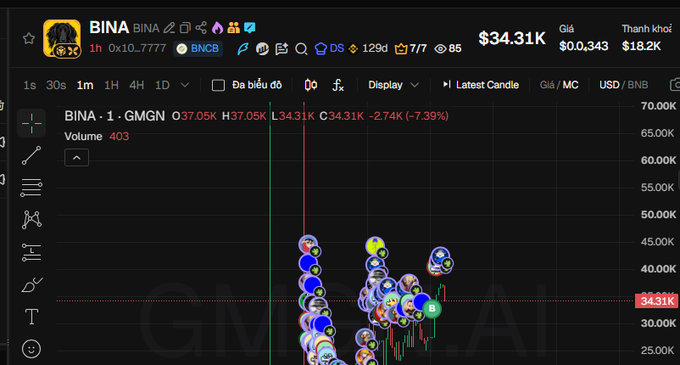Open the orange people group icon

click(234, 28)
